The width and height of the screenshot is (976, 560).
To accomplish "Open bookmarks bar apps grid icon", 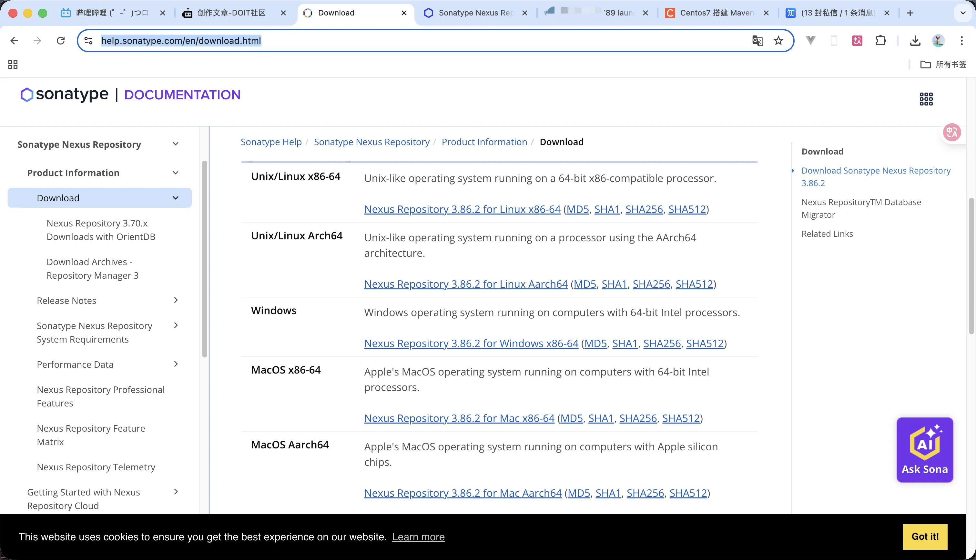I will tap(13, 64).
